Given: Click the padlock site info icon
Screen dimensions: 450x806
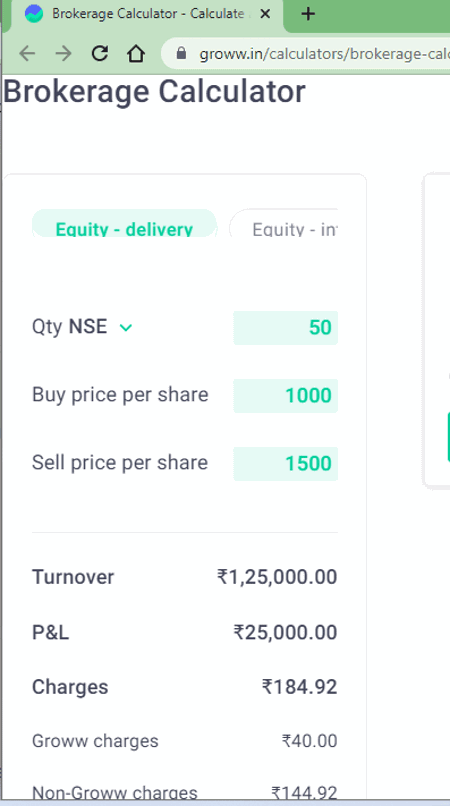Looking at the screenshot, I should coord(181,53).
